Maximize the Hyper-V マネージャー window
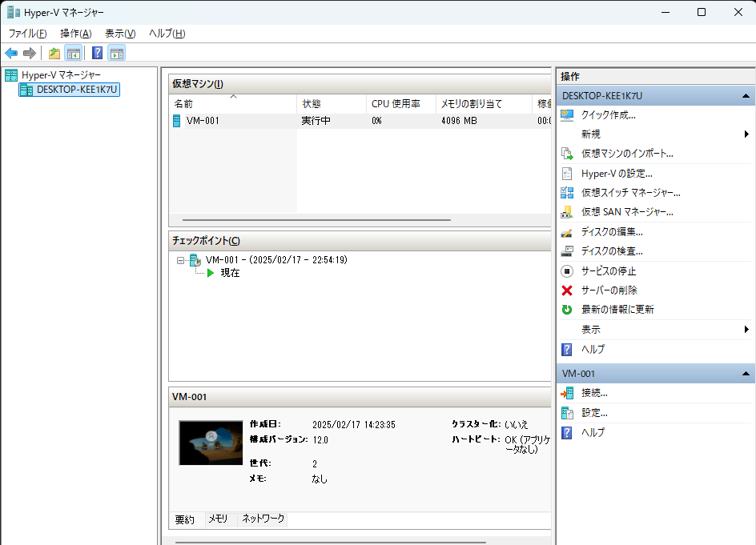This screenshot has height=545, width=756. 702,12
